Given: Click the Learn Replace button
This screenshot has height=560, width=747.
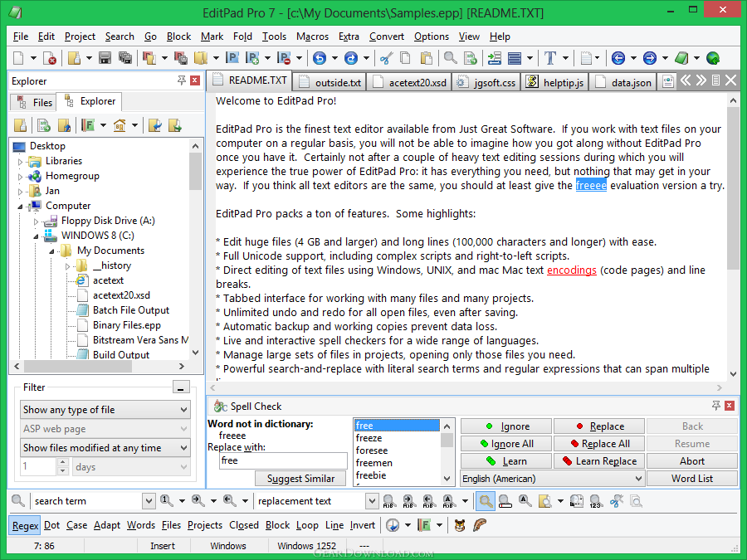Looking at the screenshot, I should pos(599,461).
